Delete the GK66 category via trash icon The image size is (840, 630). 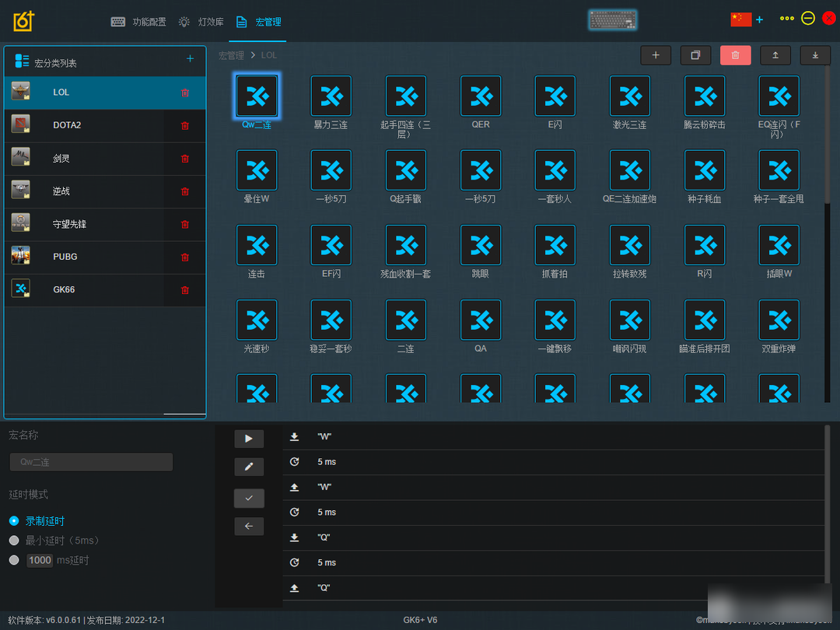[x=185, y=290]
